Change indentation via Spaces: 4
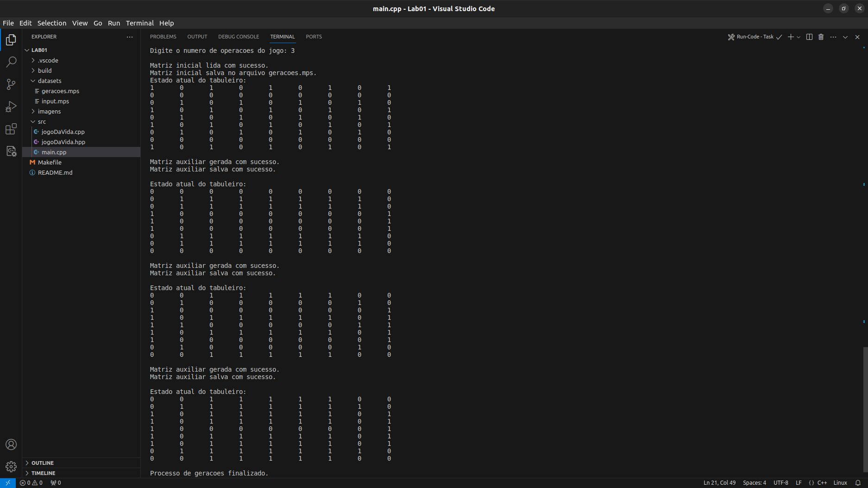868x488 pixels. coord(755,482)
